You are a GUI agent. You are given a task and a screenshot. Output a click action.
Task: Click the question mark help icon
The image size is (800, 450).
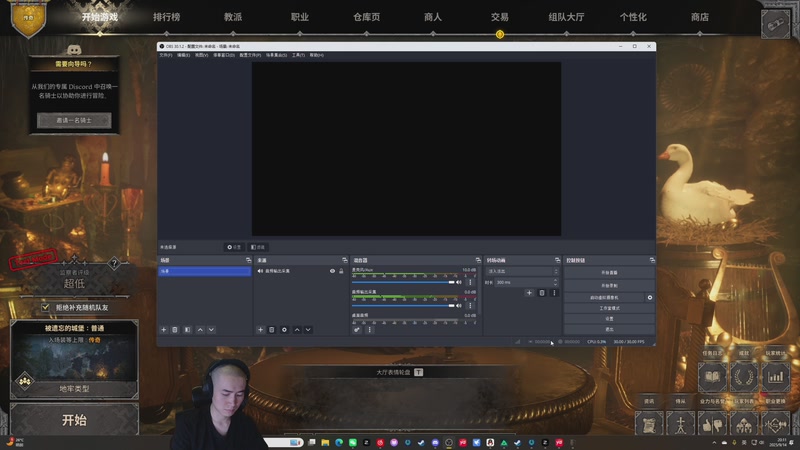(114, 263)
